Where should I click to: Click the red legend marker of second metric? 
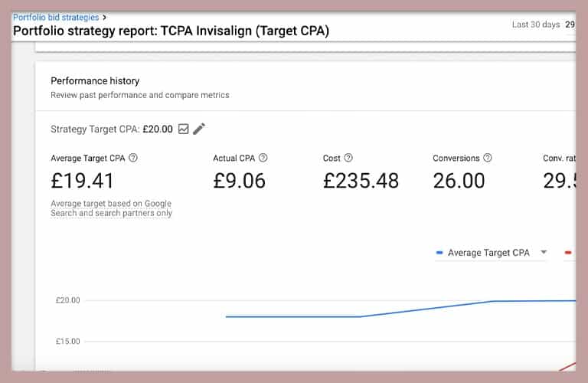pos(568,253)
